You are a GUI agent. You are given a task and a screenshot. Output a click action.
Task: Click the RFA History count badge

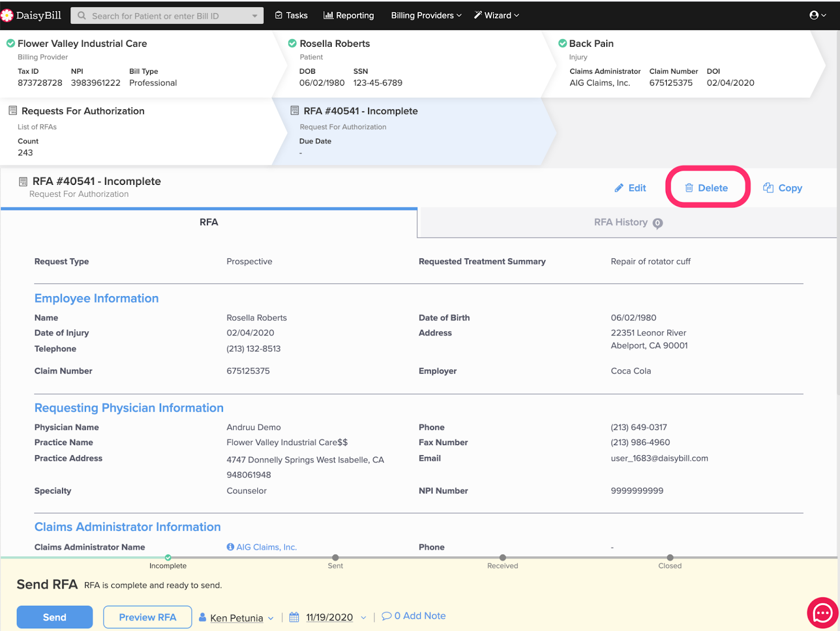pyautogui.click(x=657, y=223)
